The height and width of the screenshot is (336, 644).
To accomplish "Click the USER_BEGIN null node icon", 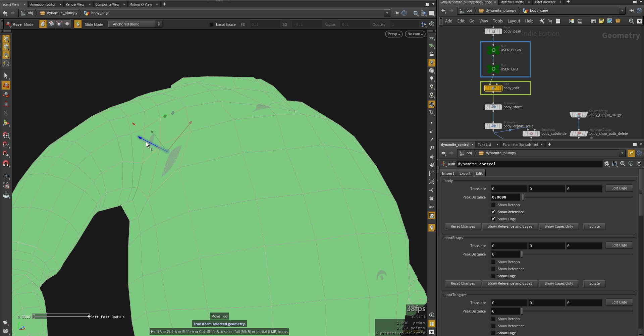I will point(493,50).
